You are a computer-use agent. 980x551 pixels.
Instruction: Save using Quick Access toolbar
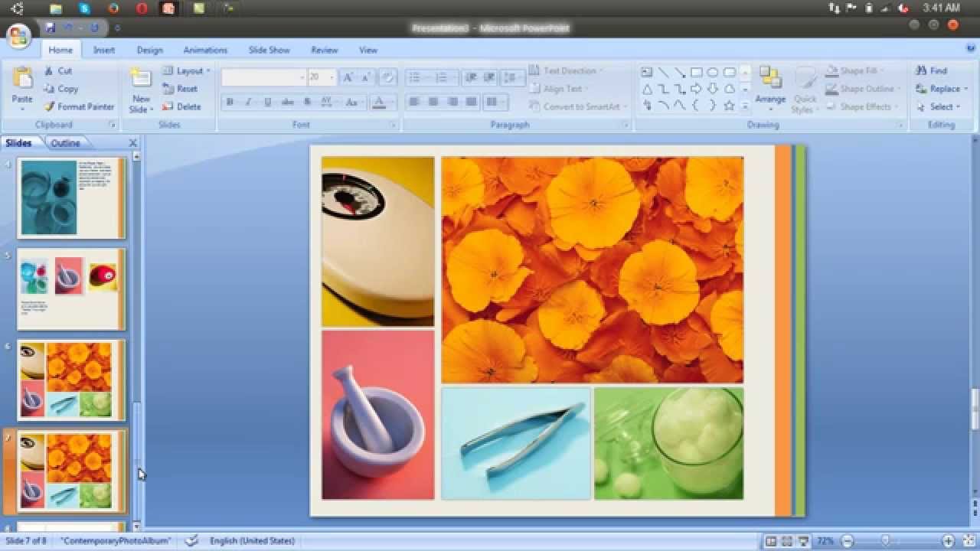[x=50, y=28]
